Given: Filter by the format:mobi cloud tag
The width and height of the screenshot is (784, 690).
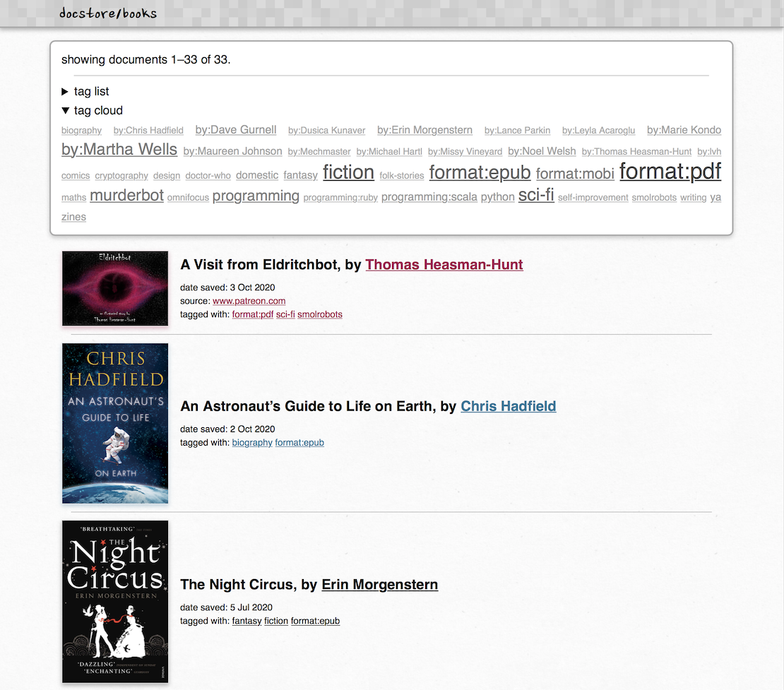Looking at the screenshot, I should point(575,174).
